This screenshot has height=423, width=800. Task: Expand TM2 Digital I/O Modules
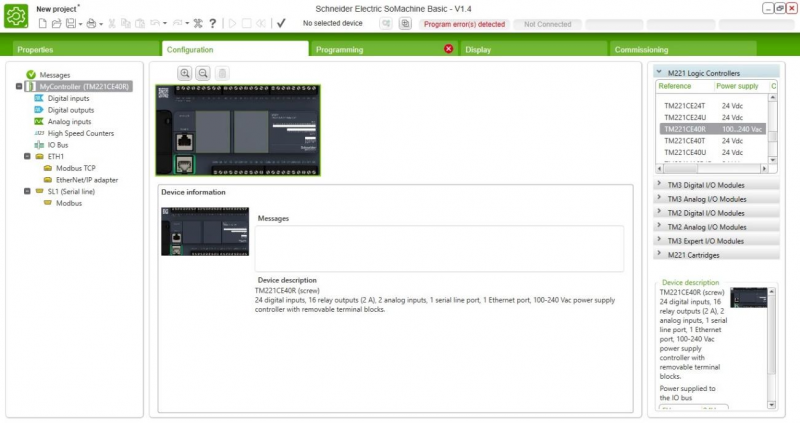(x=716, y=213)
